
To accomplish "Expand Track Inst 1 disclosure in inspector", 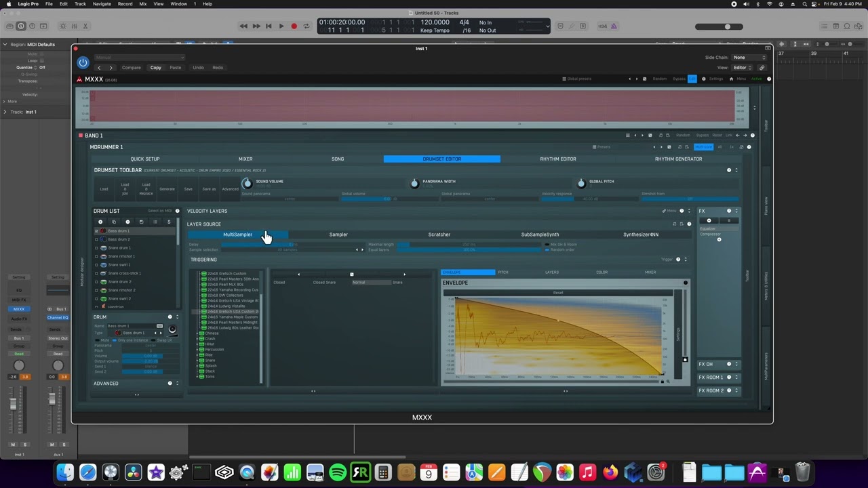I will coord(5,112).
